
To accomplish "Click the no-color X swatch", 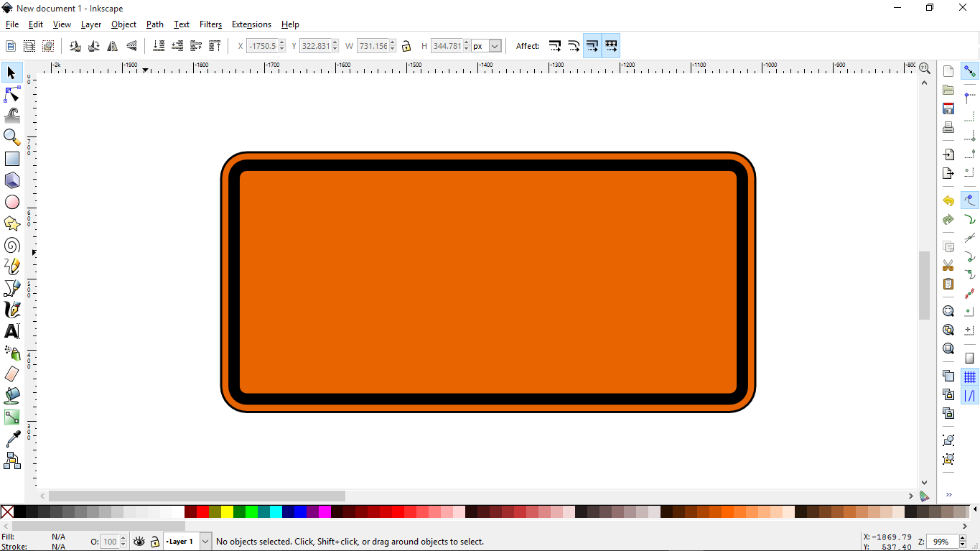I will coord(7,512).
